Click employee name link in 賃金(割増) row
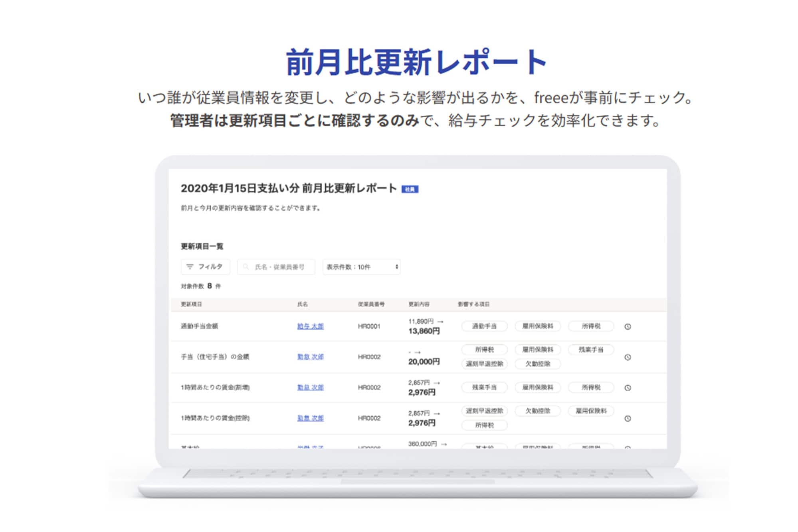Screen dimensions: 798x532 310,387
